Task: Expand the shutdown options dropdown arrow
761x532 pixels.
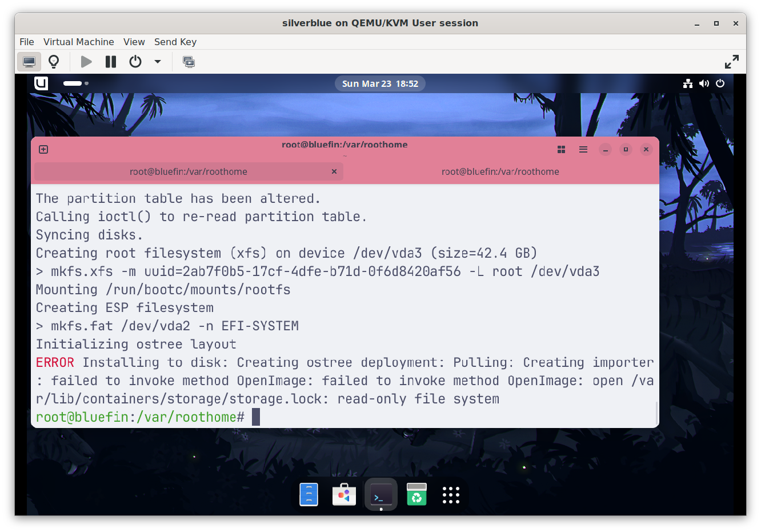Action: [x=158, y=62]
